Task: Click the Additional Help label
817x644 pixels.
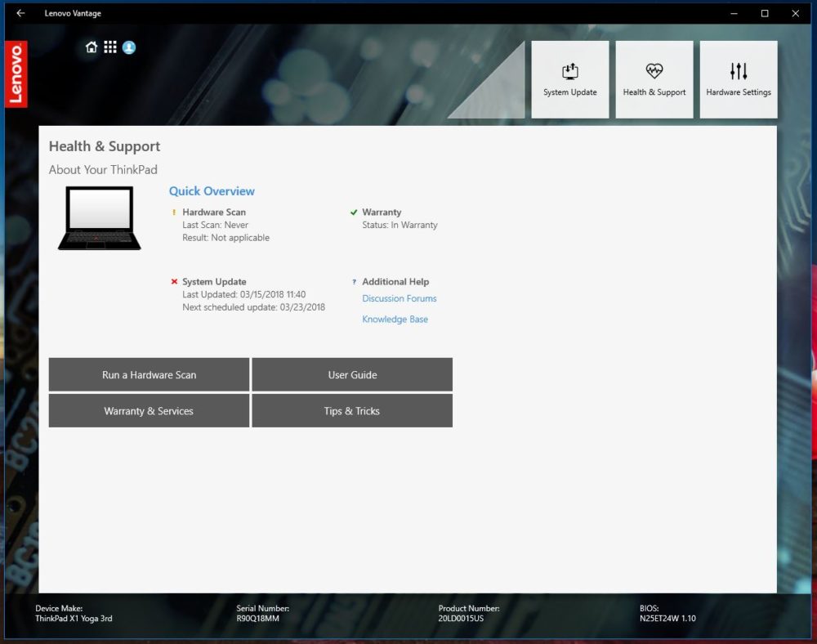Action: point(395,282)
